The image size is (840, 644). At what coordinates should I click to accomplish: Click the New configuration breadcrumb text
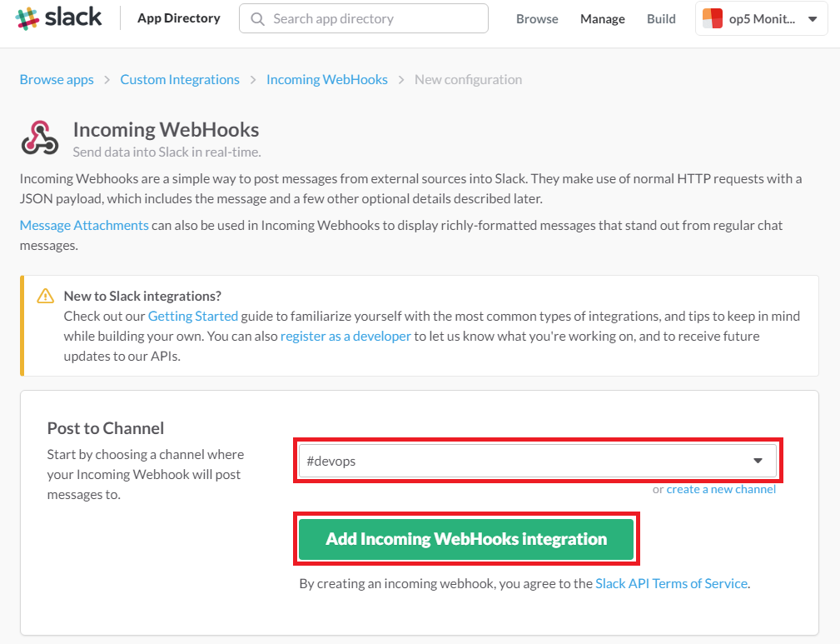pyautogui.click(x=468, y=79)
